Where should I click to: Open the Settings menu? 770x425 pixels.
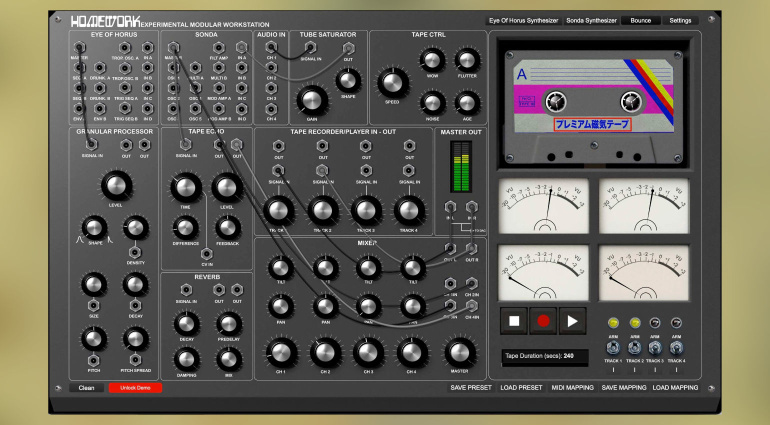coord(680,19)
